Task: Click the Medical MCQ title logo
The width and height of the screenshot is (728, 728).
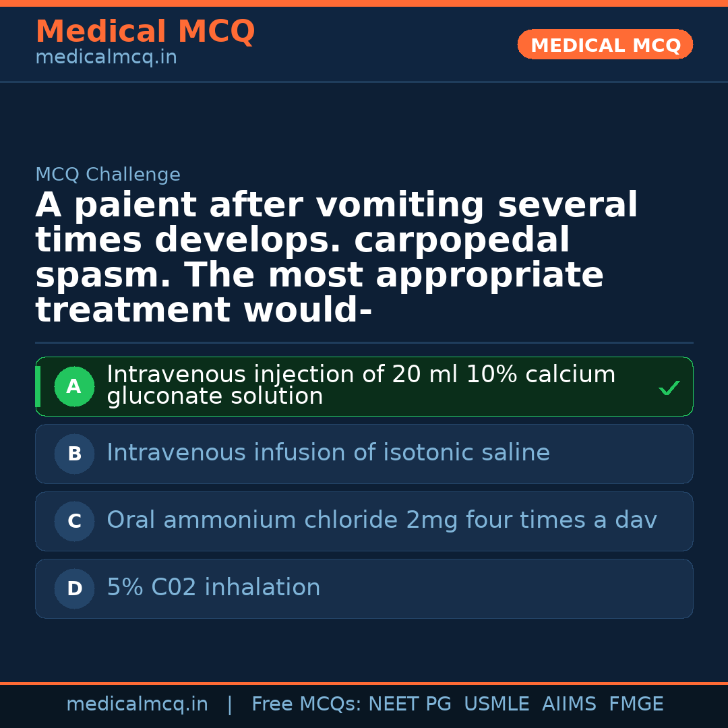Action: pos(145,32)
